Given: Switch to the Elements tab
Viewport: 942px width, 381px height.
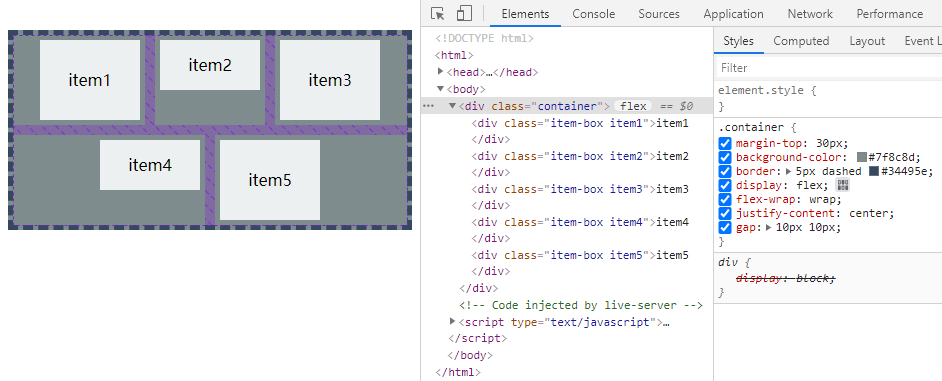Looking at the screenshot, I should [x=525, y=14].
